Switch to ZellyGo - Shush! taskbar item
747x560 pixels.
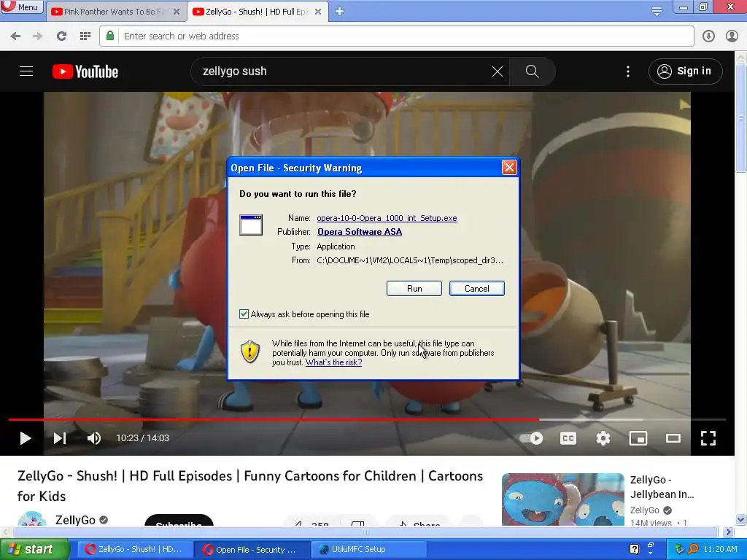[134, 549]
